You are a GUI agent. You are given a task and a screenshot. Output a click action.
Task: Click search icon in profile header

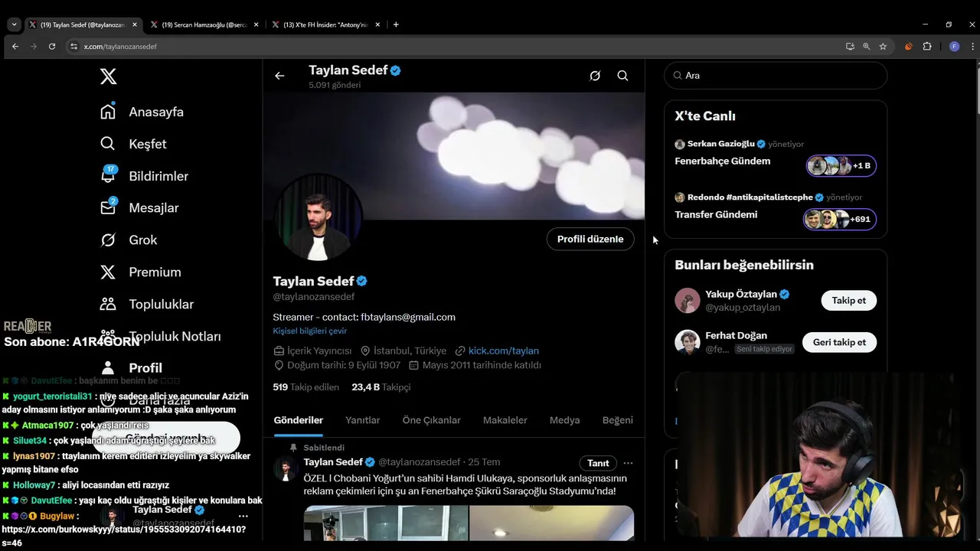click(622, 76)
